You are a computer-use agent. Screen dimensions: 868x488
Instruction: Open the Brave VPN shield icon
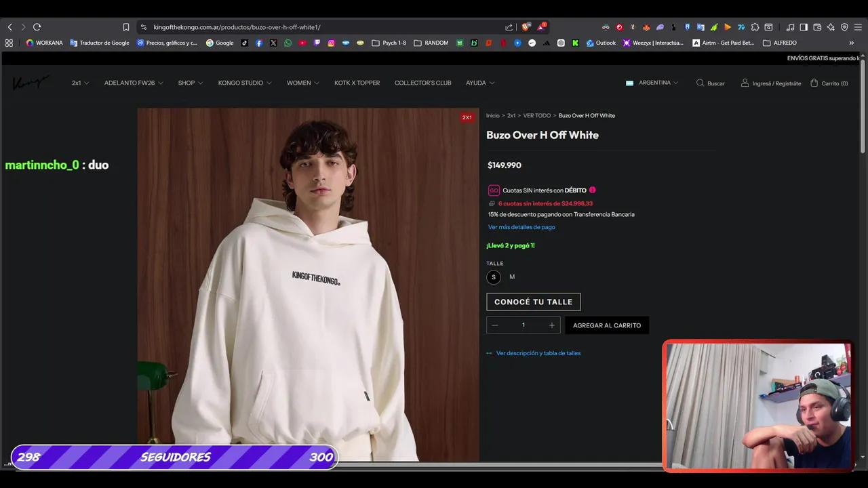pyautogui.click(x=844, y=27)
